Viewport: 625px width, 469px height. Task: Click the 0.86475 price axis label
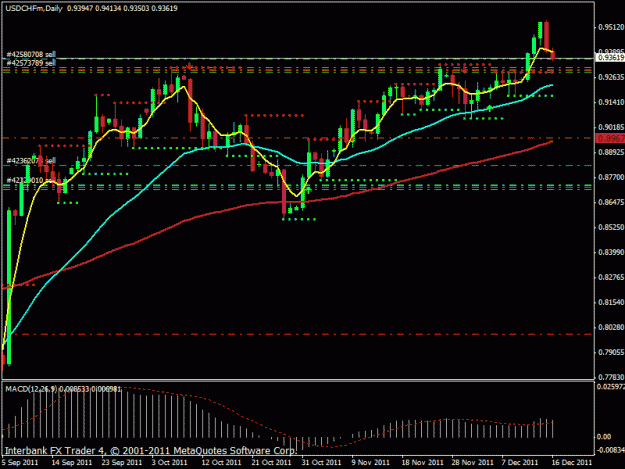611,202
